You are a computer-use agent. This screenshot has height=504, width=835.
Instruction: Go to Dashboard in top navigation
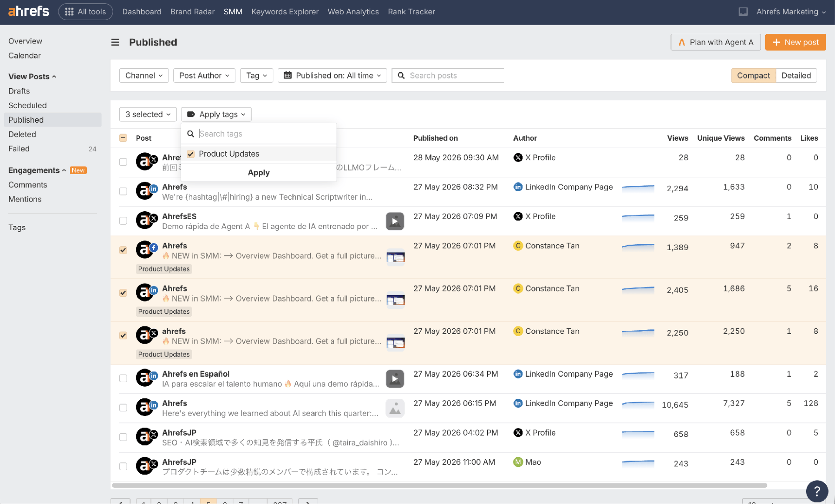point(142,12)
